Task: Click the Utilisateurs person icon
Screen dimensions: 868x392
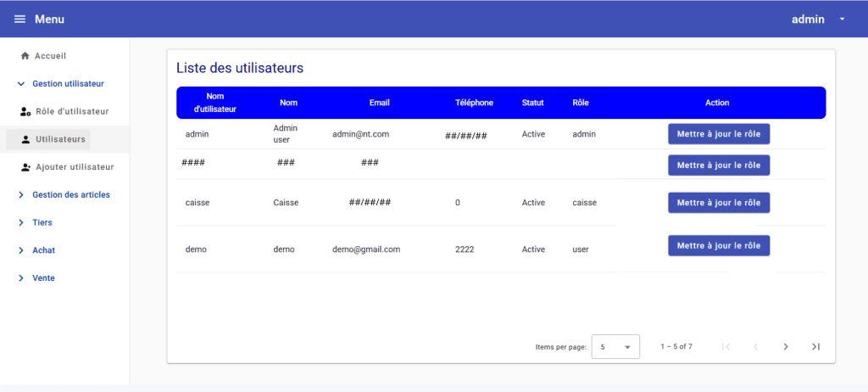Action: coord(25,139)
